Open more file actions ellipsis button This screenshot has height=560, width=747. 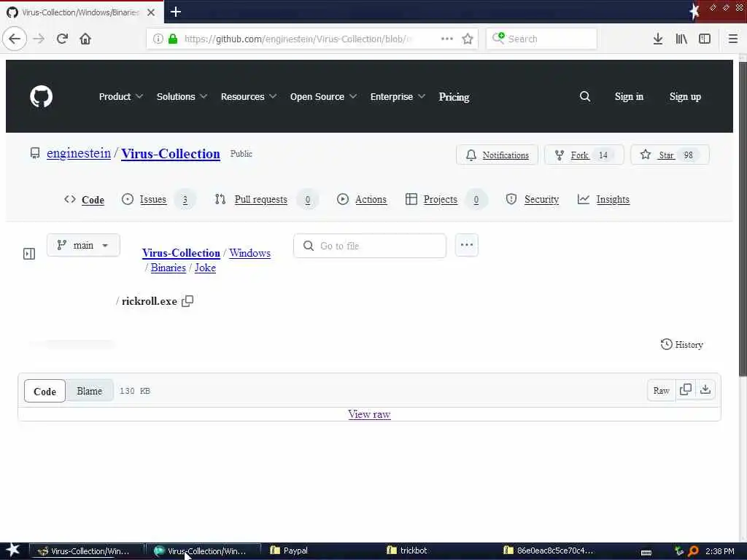[467, 245]
